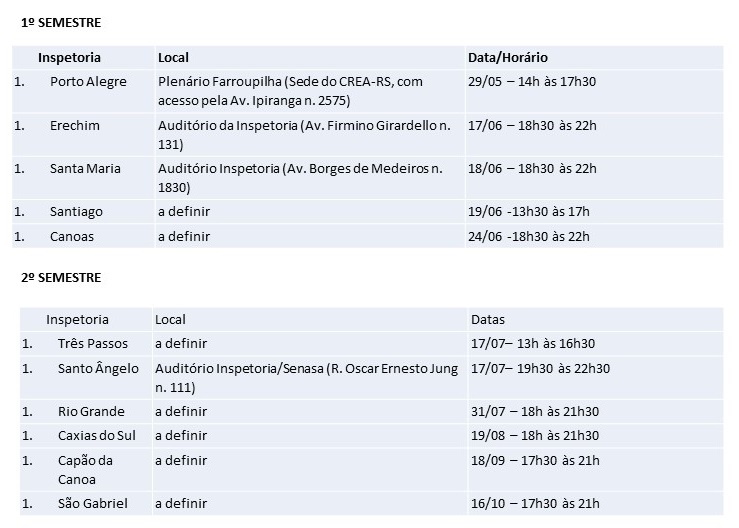The image size is (739, 528).
Task: Select the Santa Maria inspetoria cell
Action: tap(85, 168)
